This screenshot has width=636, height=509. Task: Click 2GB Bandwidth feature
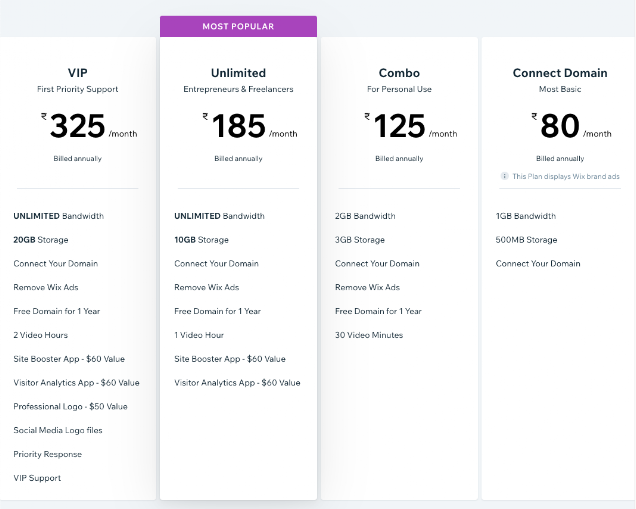[365, 216]
